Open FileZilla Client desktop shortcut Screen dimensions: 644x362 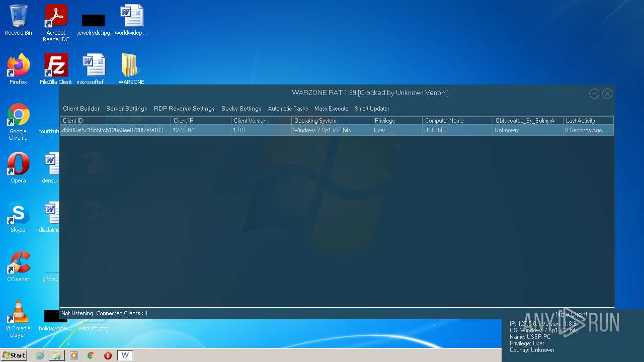click(56, 69)
